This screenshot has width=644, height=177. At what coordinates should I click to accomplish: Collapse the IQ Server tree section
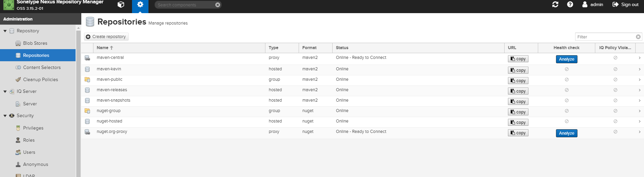(x=5, y=92)
